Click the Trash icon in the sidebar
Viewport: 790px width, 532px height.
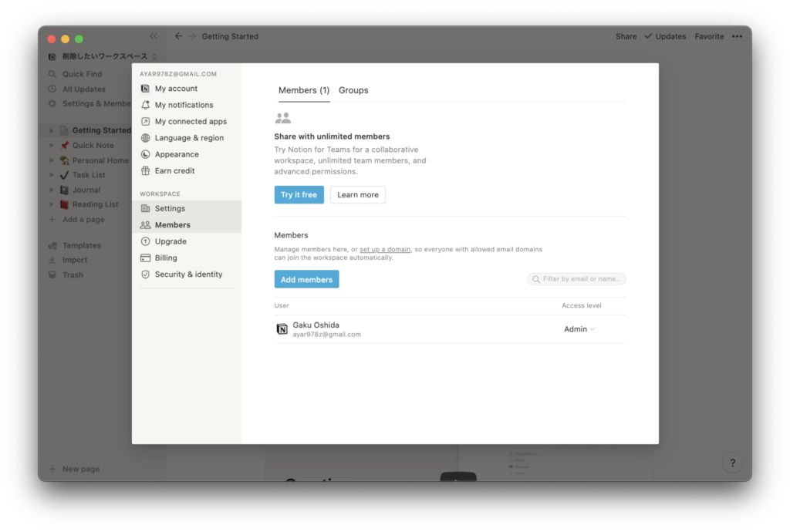(52, 274)
